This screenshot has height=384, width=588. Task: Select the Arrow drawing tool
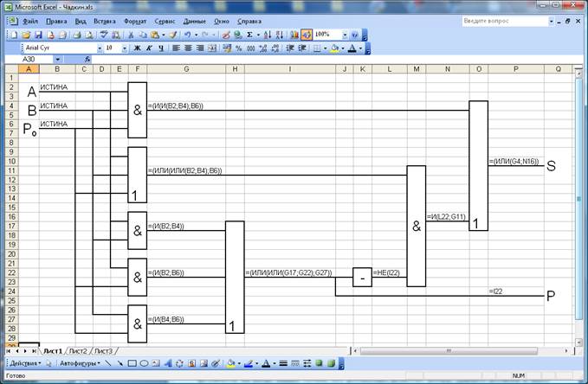pos(120,363)
